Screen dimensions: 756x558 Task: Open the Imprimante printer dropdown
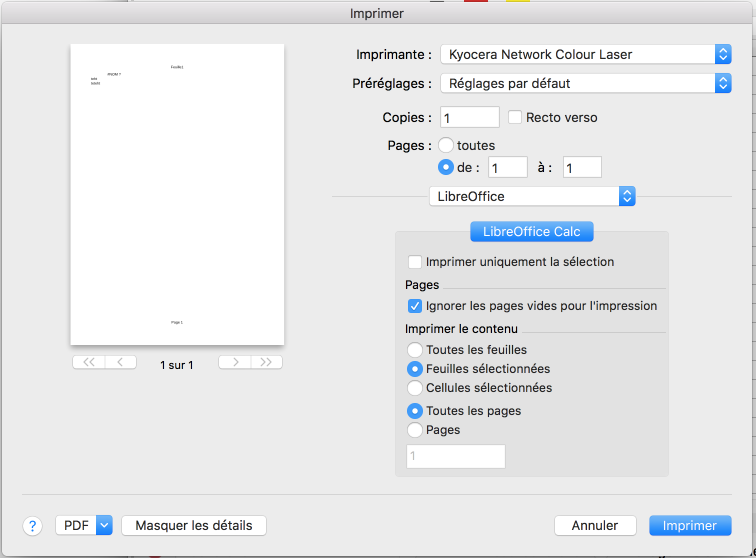585,54
